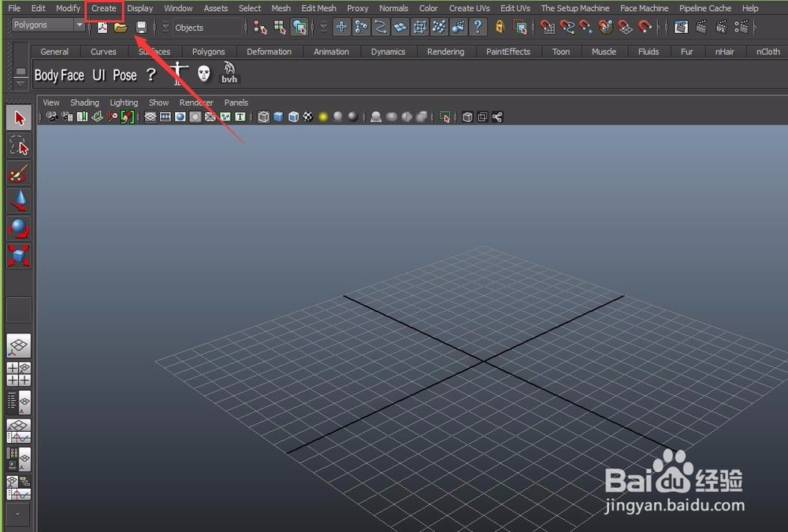Click the Save Scene floppy icon
Image resolution: width=788 pixels, height=532 pixels.
click(141, 28)
